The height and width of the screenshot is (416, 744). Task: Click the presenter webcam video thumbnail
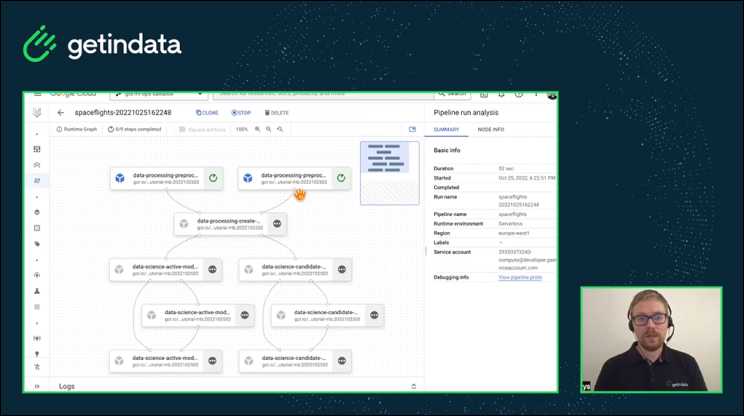[651, 340]
